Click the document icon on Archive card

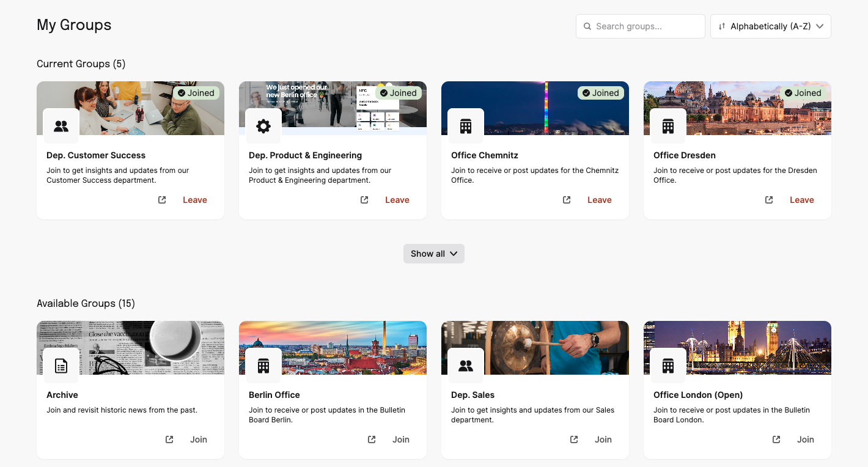(x=61, y=366)
